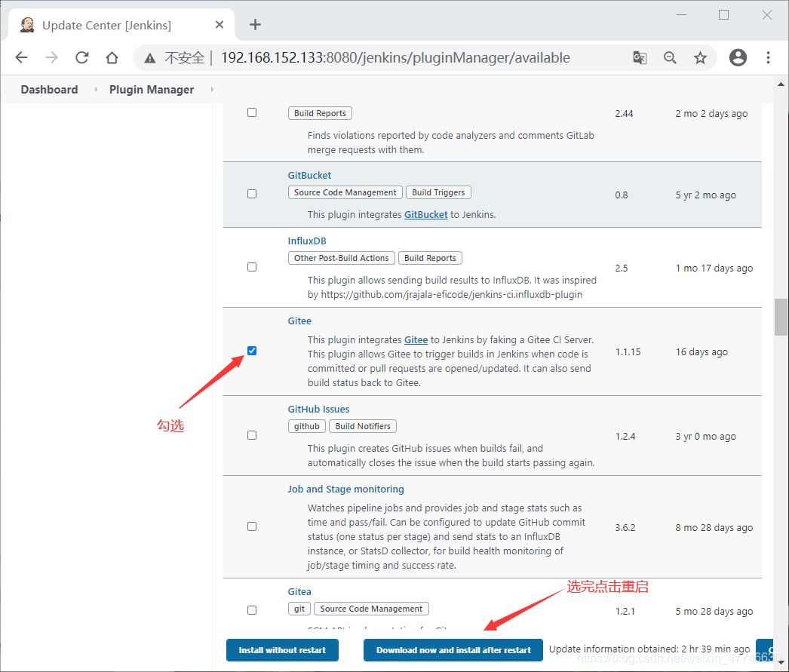Open the Gitee plugin title link
This screenshot has width=789, height=672.
pyautogui.click(x=299, y=321)
